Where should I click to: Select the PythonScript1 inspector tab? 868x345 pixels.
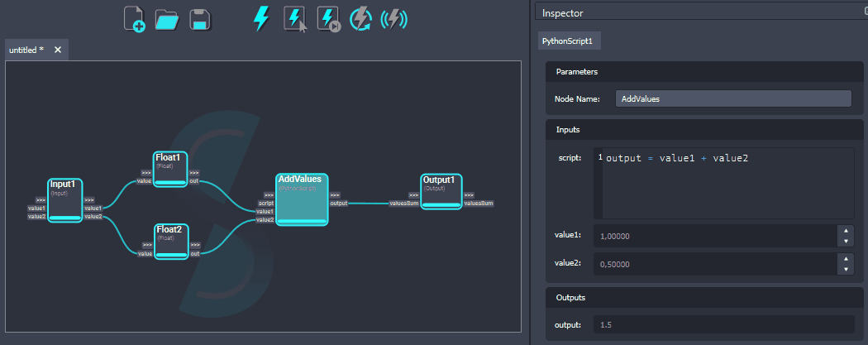point(566,41)
